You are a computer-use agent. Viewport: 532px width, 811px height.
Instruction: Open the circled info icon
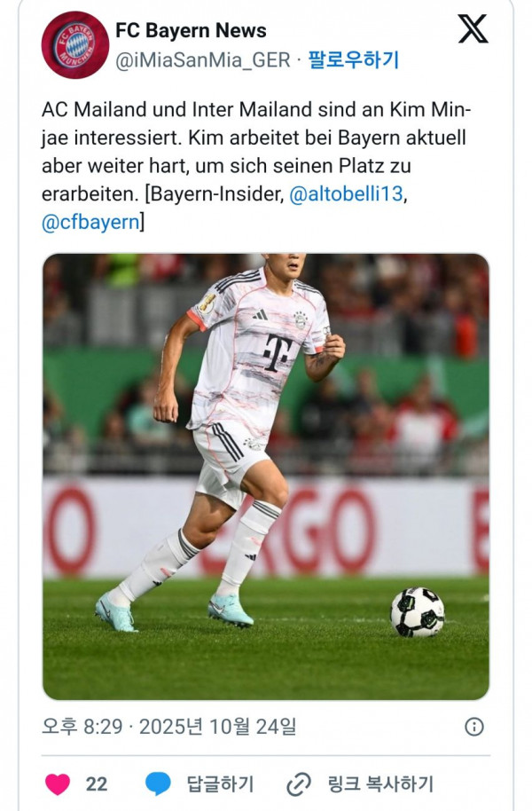pyautogui.click(x=474, y=727)
